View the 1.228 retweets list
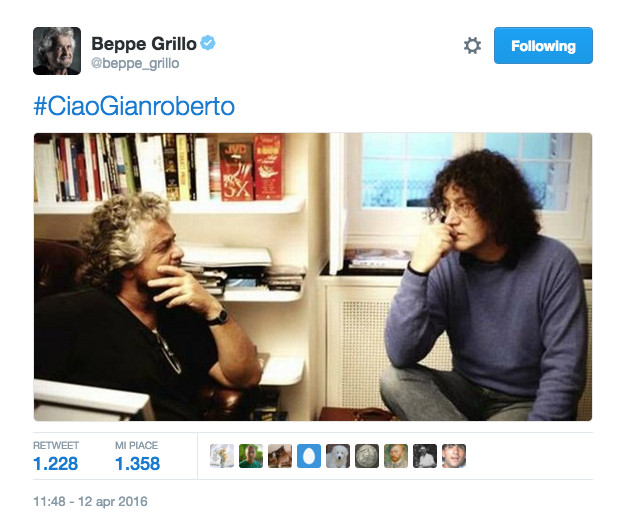The image size is (630, 520). point(55,456)
